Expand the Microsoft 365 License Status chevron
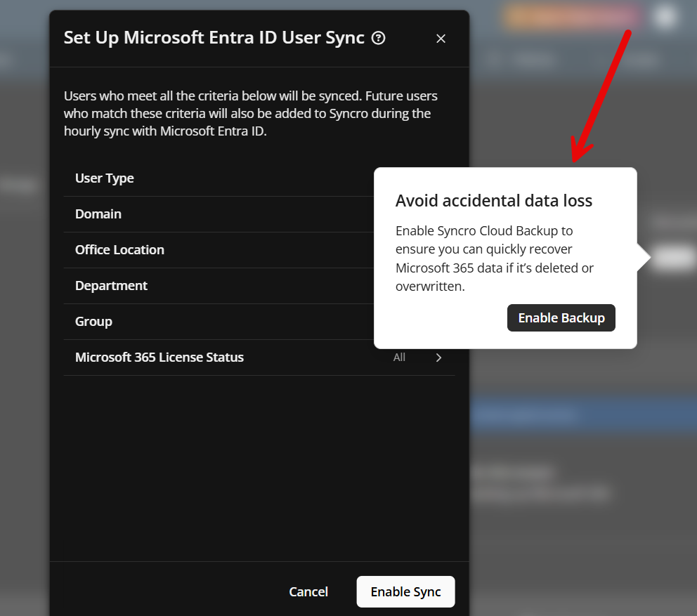Image resolution: width=697 pixels, height=616 pixels. 438,358
